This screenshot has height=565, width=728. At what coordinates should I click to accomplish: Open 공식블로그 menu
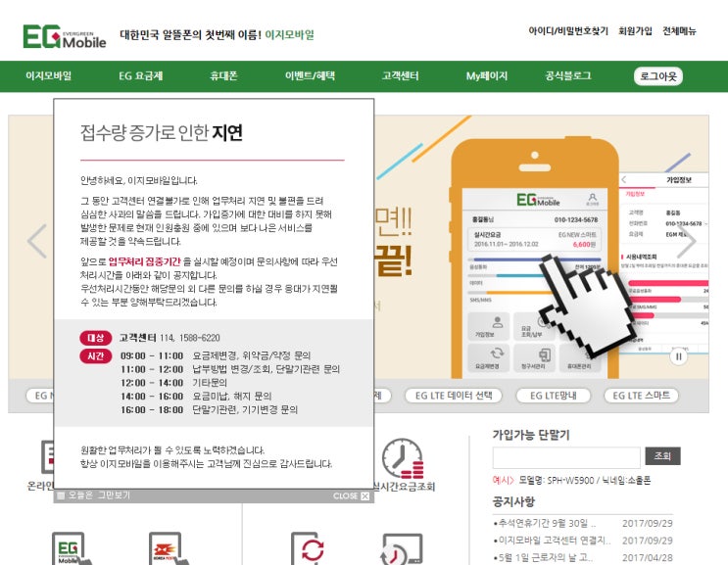[x=568, y=75]
